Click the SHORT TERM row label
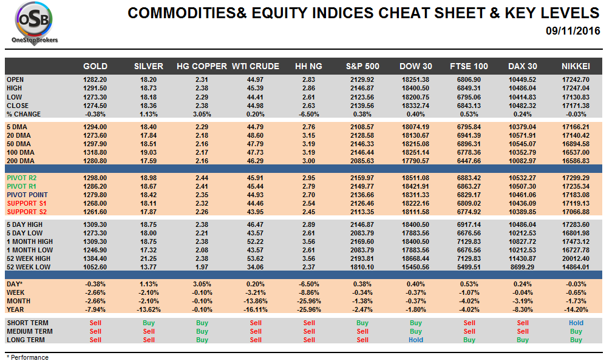 coord(27,323)
